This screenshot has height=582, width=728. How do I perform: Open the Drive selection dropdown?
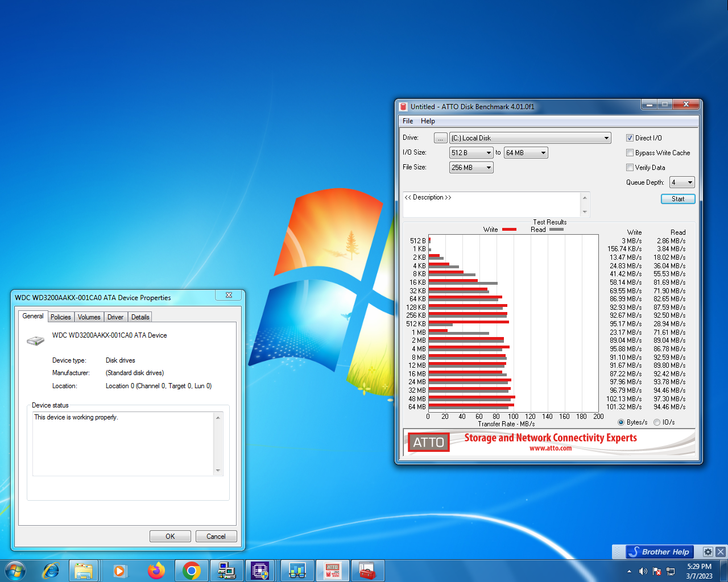[530, 138]
